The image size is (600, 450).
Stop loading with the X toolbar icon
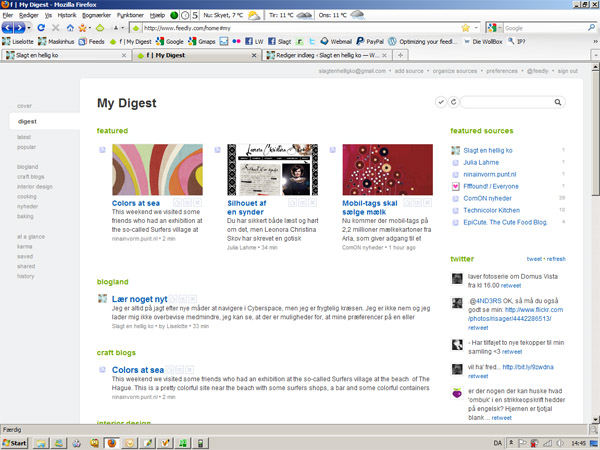pyautogui.click(x=55, y=28)
